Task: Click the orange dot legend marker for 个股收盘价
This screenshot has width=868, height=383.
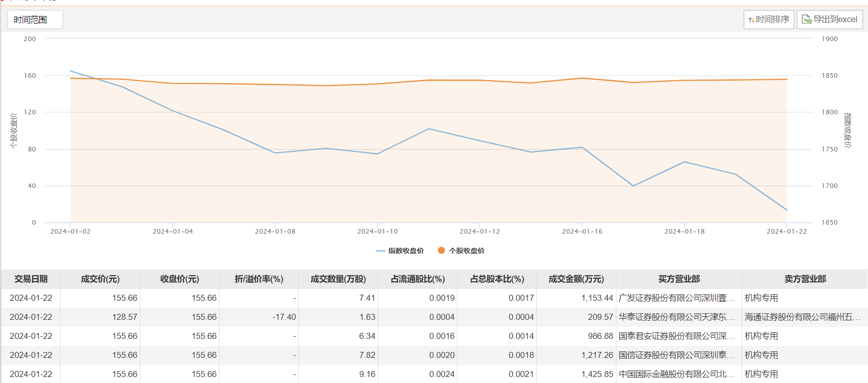Action: coord(441,251)
